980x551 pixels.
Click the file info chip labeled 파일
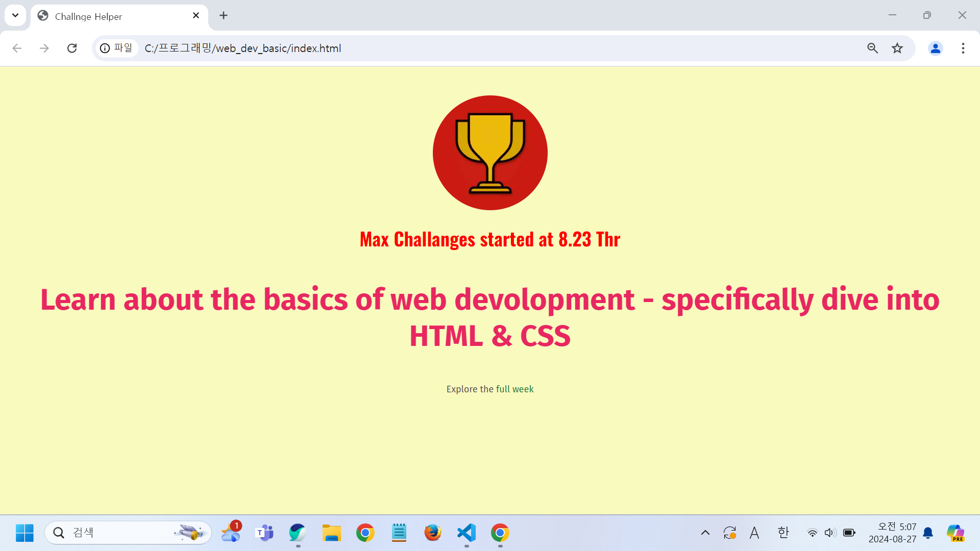(117, 48)
